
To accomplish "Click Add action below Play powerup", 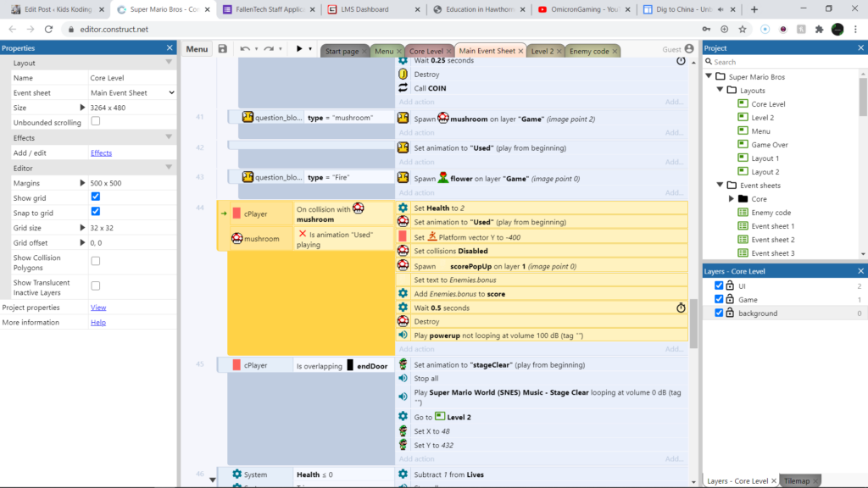I will tap(416, 349).
